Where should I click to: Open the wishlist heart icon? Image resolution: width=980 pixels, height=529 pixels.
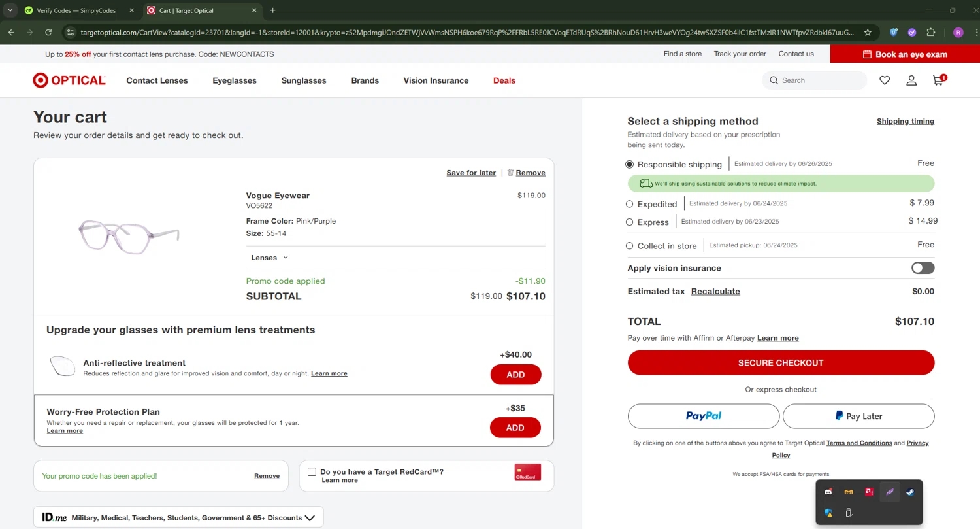coord(885,80)
